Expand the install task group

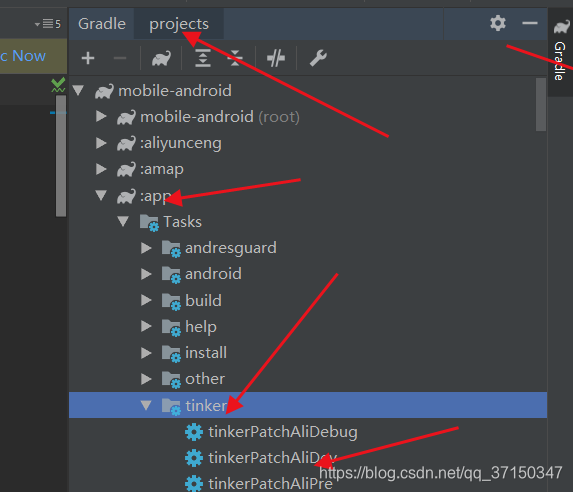(146, 352)
